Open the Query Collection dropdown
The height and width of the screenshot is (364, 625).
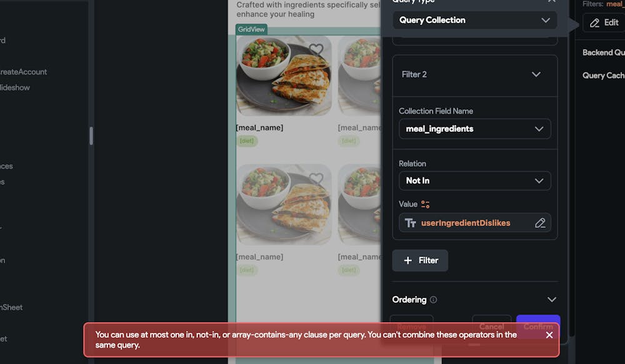(x=475, y=21)
